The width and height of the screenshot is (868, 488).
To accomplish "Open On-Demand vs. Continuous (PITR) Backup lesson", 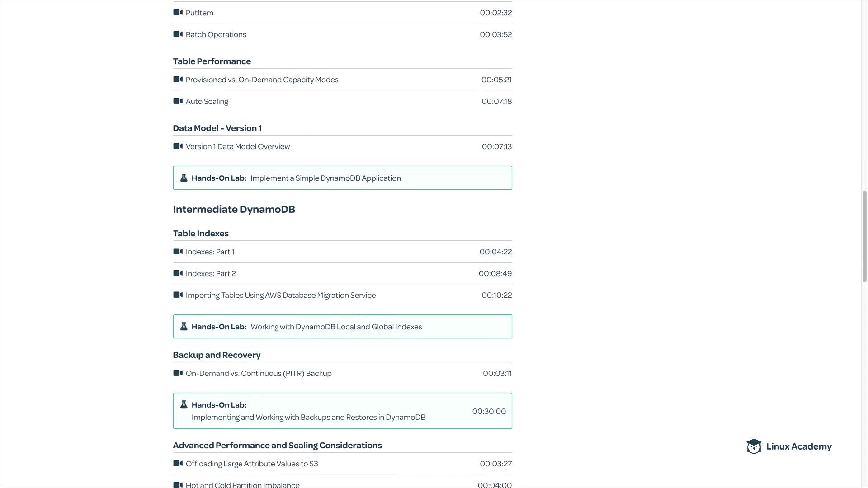I will (x=259, y=374).
